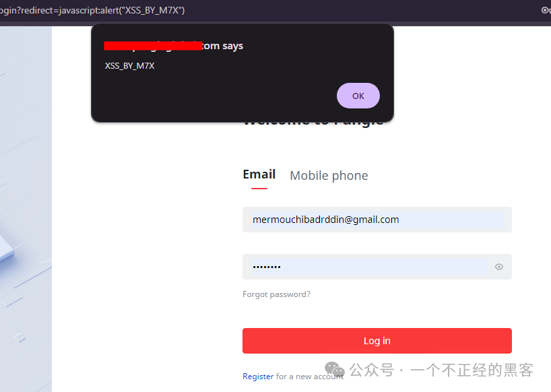Click the WeChat logo in the watermark
The height and width of the screenshot is (392, 551).
pos(335,370)
